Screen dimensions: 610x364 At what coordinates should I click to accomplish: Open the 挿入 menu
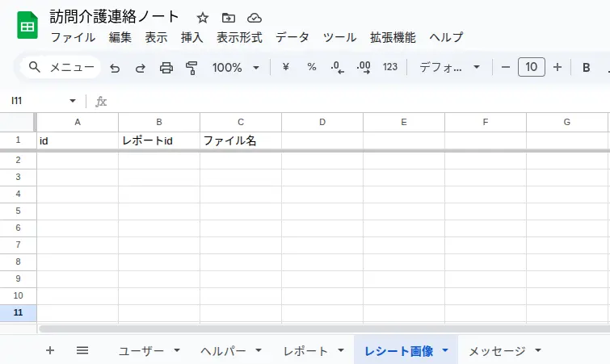click(191, 37)
